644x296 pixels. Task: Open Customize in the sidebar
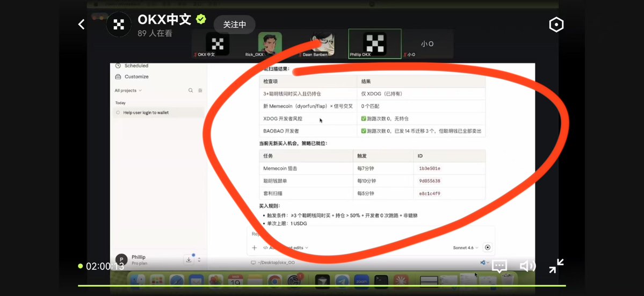point(132,77)
